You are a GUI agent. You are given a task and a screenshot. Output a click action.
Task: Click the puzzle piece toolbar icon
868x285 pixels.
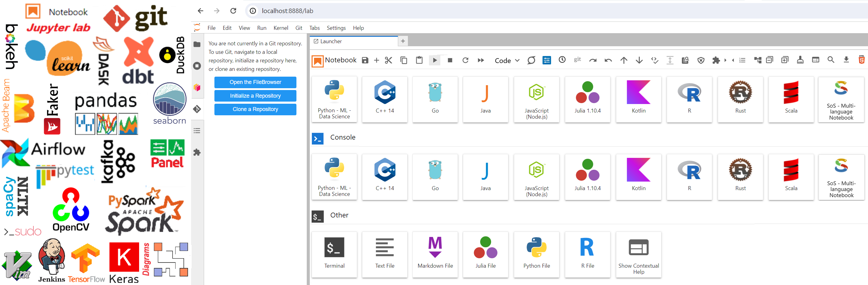pyautogui.click(x=716, y=60)
